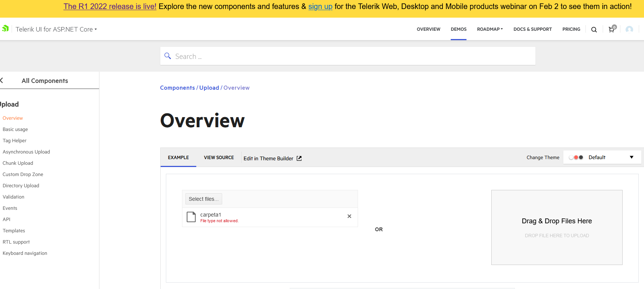This screenshot has width=644, height=289.
Task: Click Components in the breadcrumb
Action: point(178,88)
